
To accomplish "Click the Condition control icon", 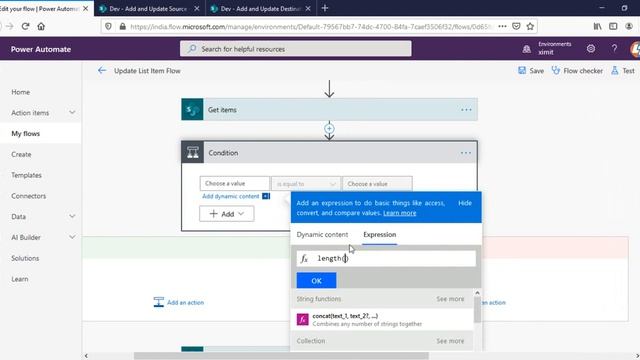I will [193, 152].
